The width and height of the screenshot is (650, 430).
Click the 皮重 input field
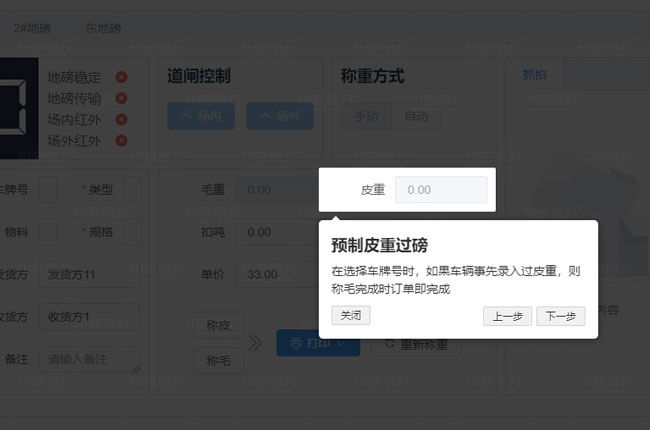pos(440,189)
